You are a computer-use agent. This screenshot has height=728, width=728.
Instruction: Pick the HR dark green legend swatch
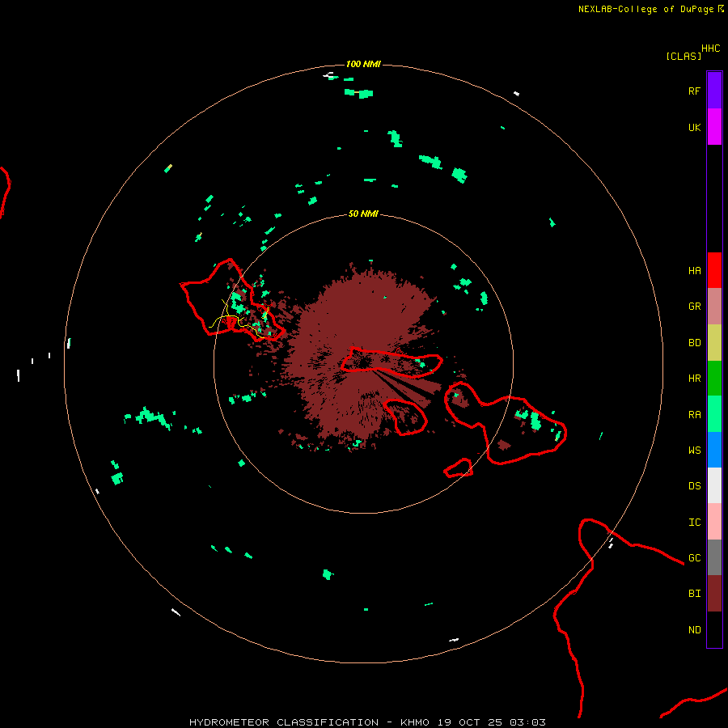714,379
